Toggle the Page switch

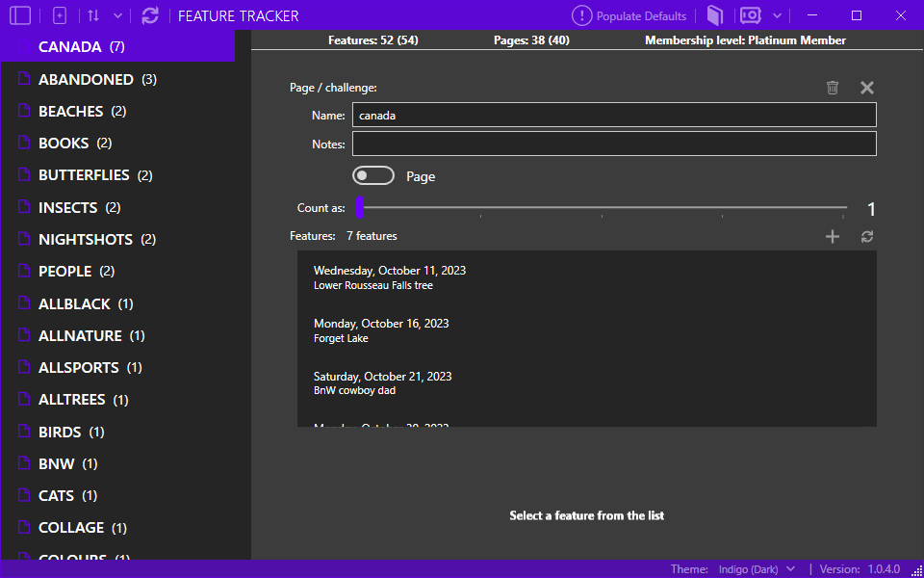pos(373,174)
